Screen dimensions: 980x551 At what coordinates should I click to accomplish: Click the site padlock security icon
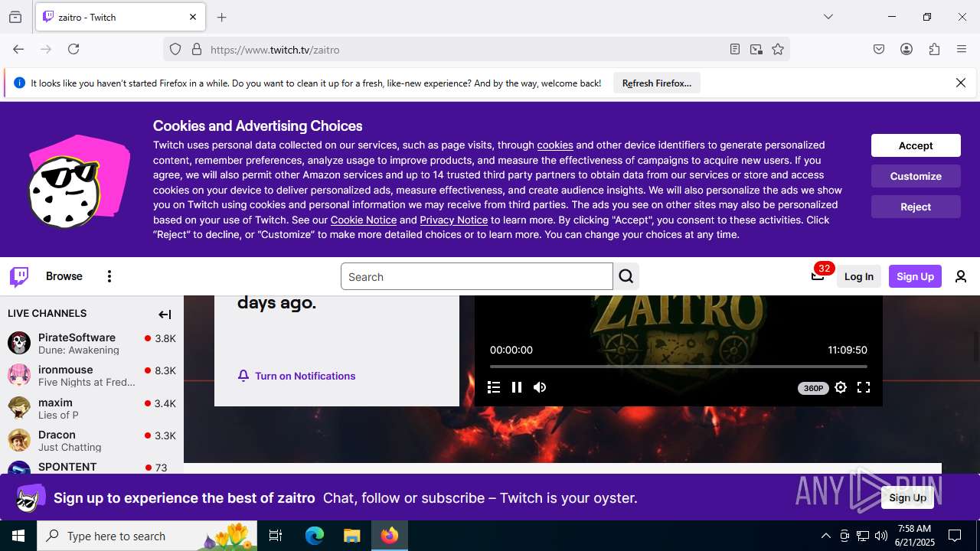pyautogui.click(x=197, y=49)
